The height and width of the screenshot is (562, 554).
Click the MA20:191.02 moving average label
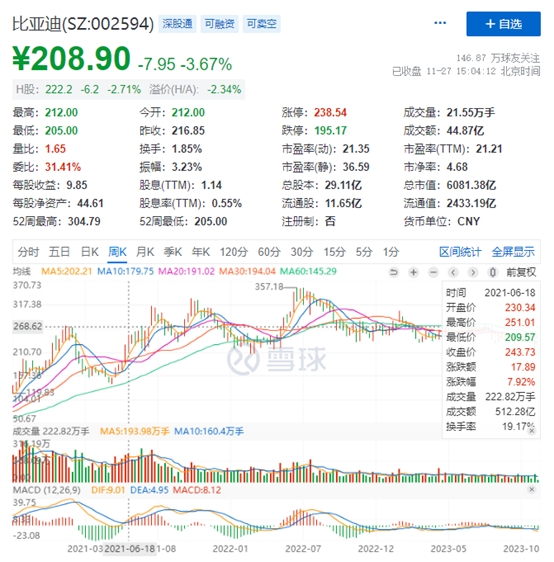click(186, 271)
